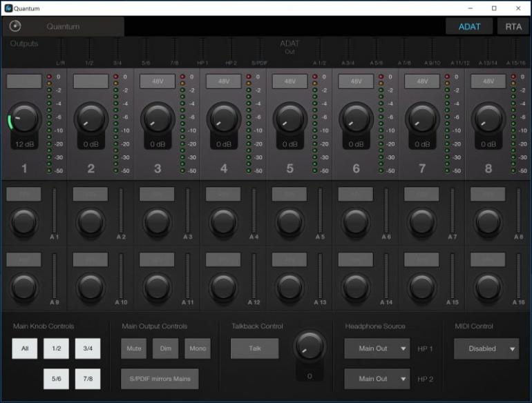Select 1/2 in Main Knob Controls
This screenshot has height=403, width=532.
tap(57, 348)
